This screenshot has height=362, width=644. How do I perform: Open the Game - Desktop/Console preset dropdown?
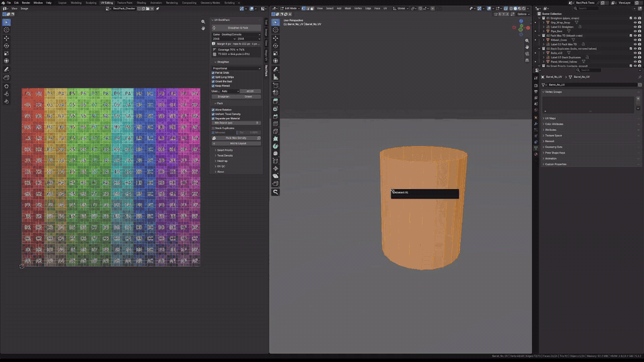tap(236, 34)
